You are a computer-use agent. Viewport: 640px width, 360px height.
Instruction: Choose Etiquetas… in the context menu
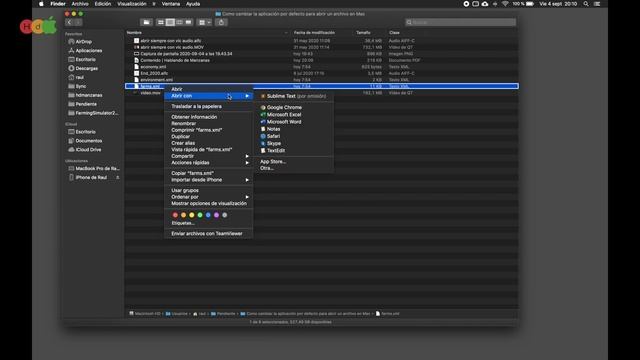coord(209,223)
